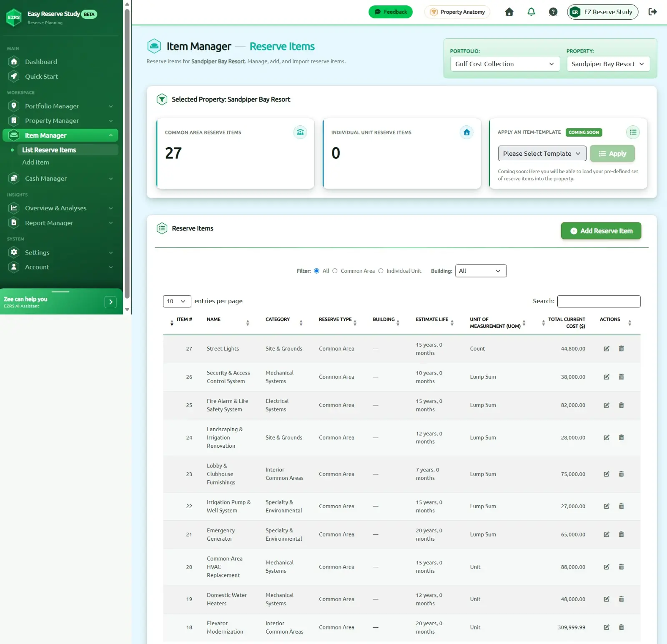Viewport: 667px width, 644px height.
Task: Open the EZ Reserve Study account button
Action: (x=602, y=12)
